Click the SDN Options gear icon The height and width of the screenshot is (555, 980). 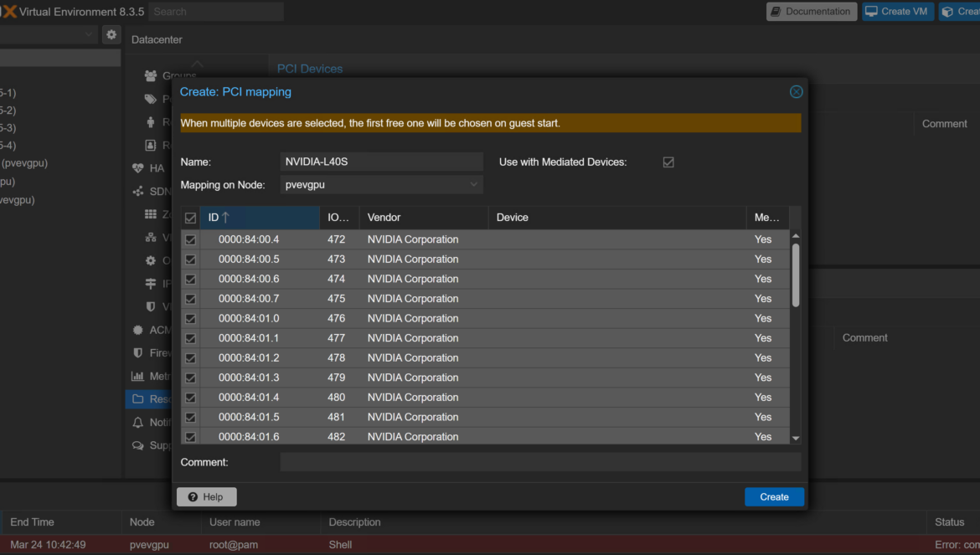pyautogui.click(x=151, y=260)
